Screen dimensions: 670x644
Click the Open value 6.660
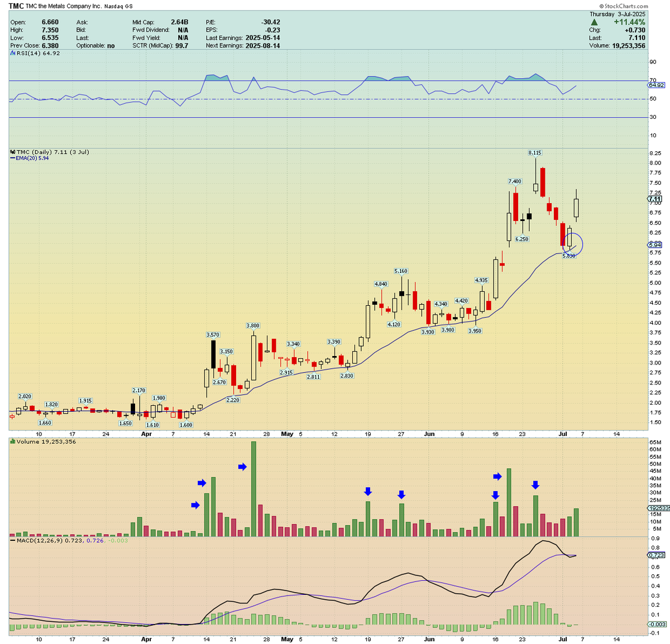50,22
